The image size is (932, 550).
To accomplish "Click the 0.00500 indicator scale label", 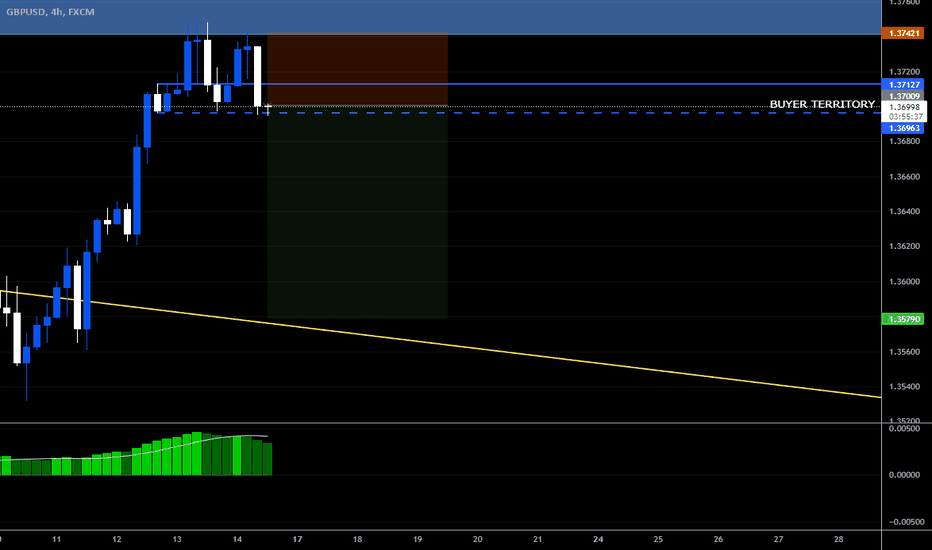I will (906, 429).
